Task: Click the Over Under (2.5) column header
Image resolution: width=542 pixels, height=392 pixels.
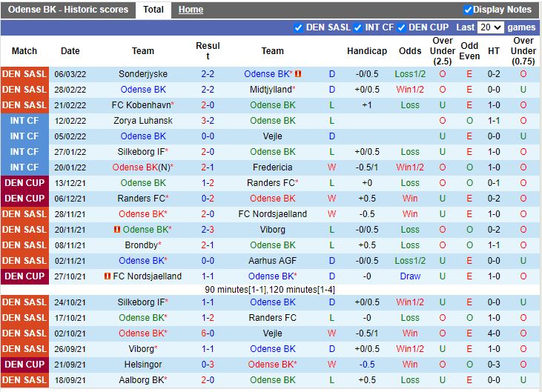Action: pos(443,51)
